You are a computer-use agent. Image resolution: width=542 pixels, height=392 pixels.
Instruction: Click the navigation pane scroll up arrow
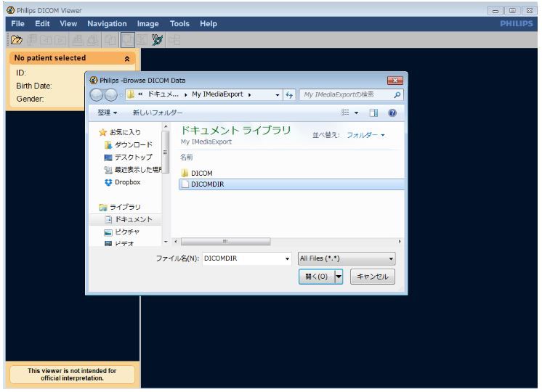(166, 127)
